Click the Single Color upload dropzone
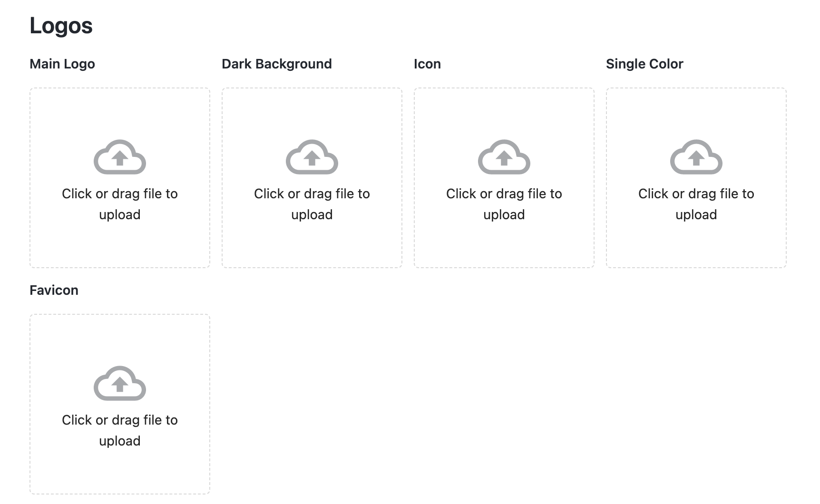This screenshot has width=820, height=504. click(696, 177)
